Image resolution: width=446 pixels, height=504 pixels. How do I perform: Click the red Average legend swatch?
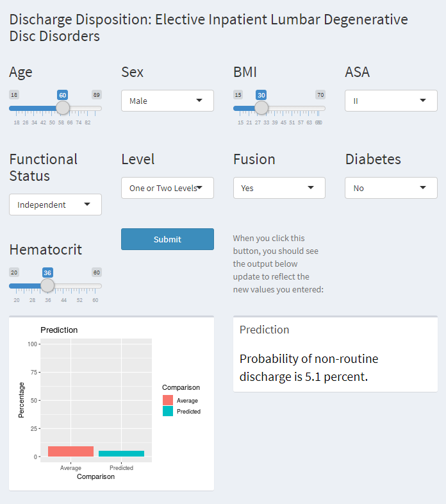click(168, 400)
